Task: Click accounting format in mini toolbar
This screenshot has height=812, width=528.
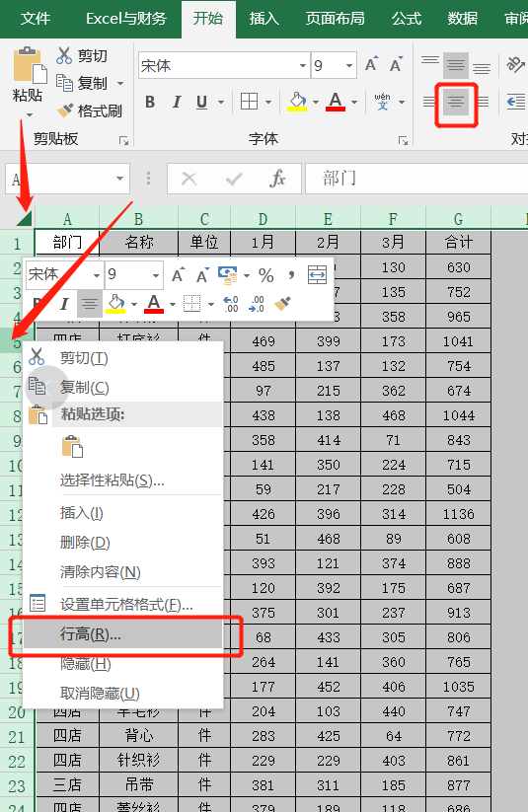Action: coord(227,274)
